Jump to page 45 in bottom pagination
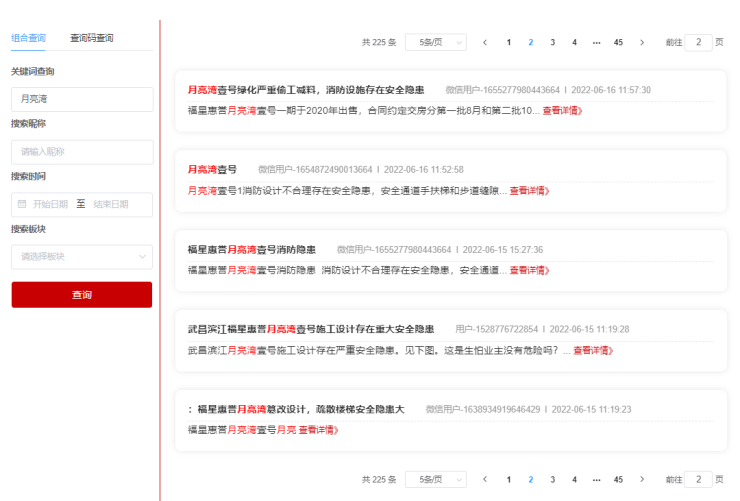The height and width of the screenshot is (501, 740). (x=618, y=479)
